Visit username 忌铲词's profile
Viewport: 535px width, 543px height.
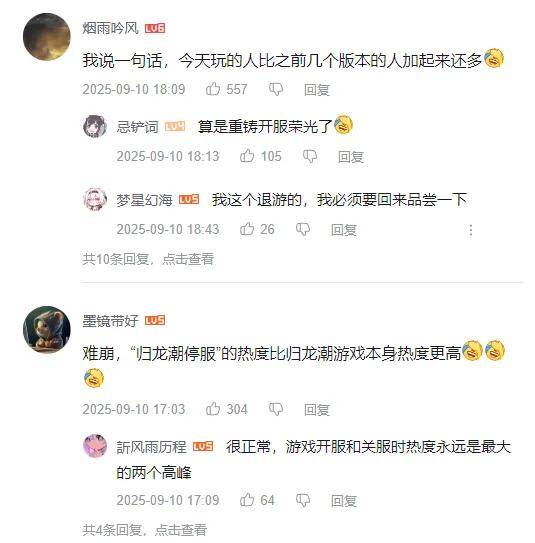coord(137,127)
